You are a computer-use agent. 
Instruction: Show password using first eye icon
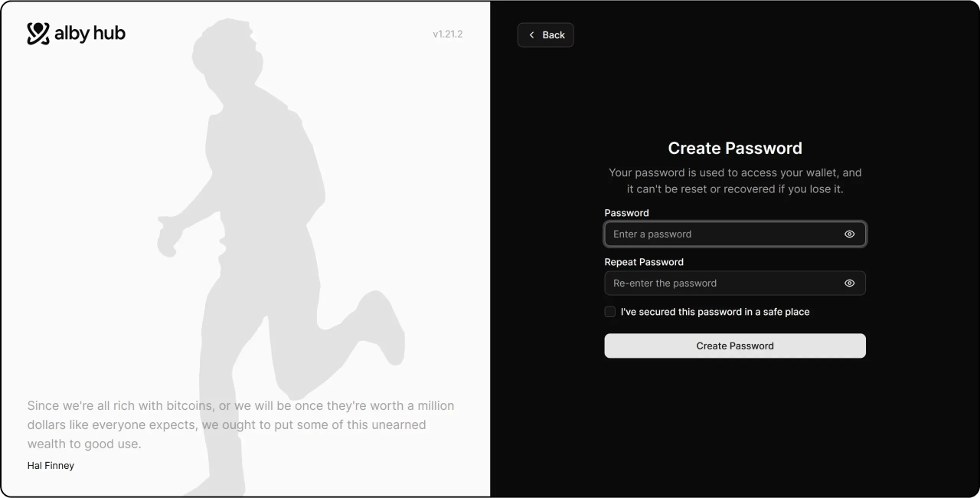[849, 234]
